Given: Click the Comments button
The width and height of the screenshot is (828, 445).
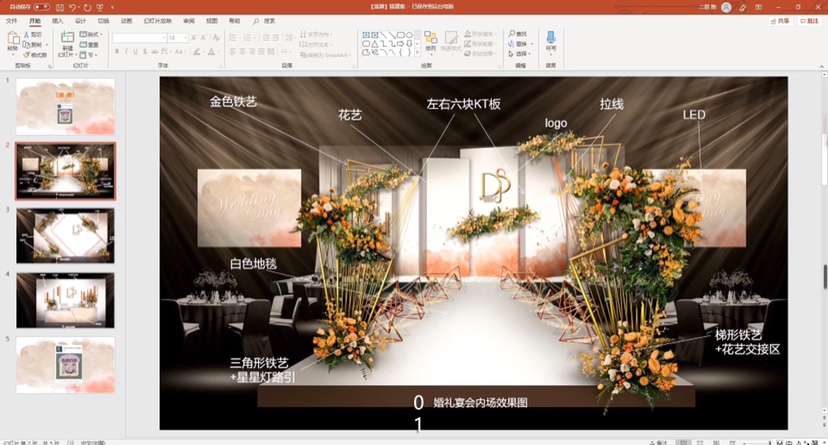Looking at the screenshot, I should pos(809,20).
